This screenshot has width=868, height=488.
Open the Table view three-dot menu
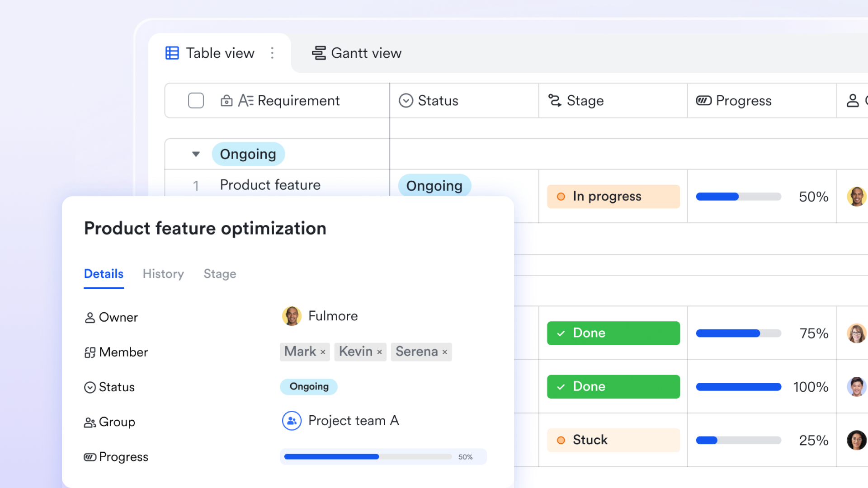coord(272,53)
